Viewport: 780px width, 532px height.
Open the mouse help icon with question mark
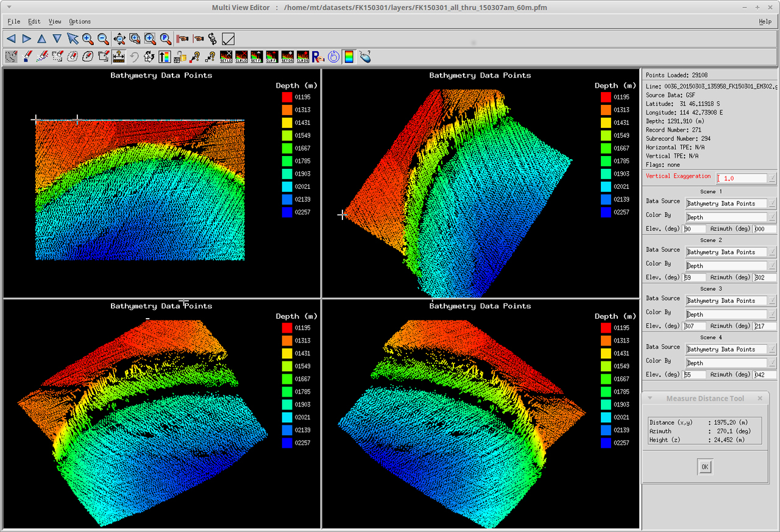(x=364, y=57)
